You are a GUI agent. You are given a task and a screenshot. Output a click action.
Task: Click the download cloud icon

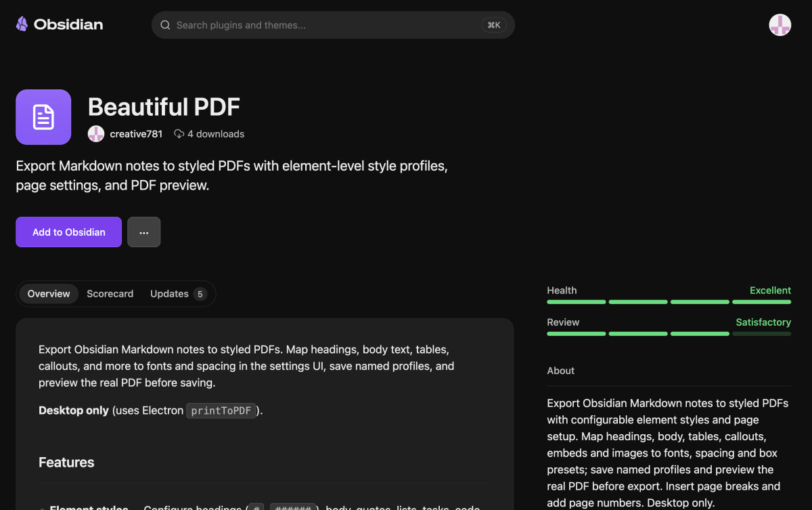[x=179, y=134]
